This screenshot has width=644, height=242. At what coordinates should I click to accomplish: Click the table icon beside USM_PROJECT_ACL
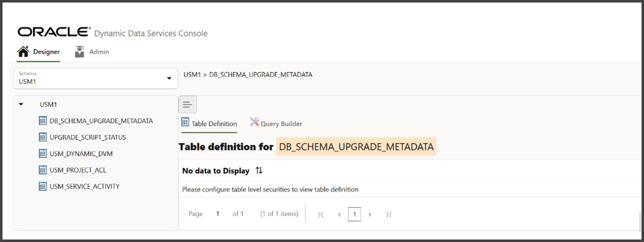point(43,170)
